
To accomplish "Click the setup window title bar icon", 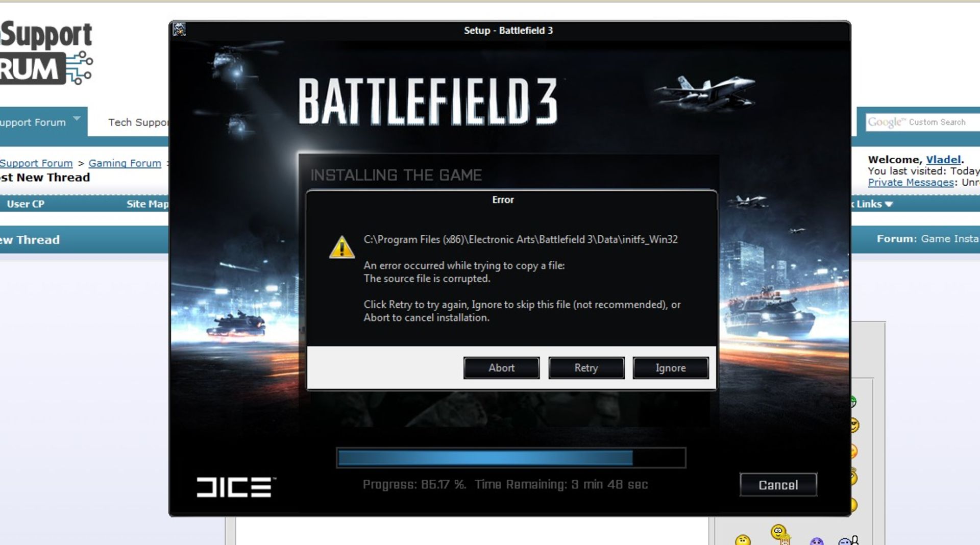I will pos(179,30).
